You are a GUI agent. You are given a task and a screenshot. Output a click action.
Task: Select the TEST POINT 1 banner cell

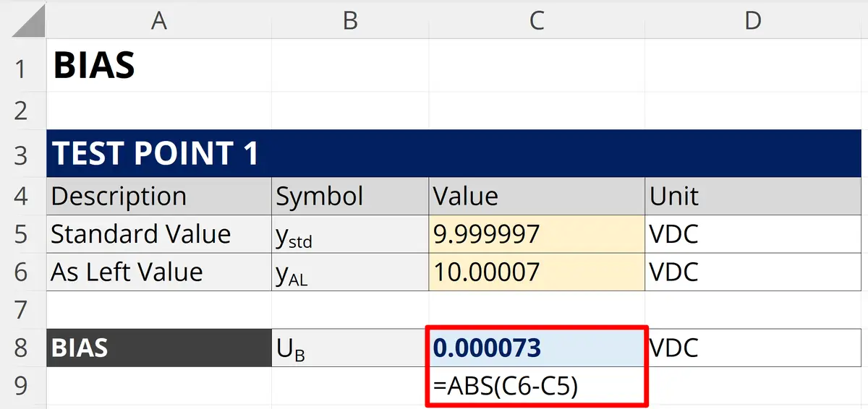[454, 153]
